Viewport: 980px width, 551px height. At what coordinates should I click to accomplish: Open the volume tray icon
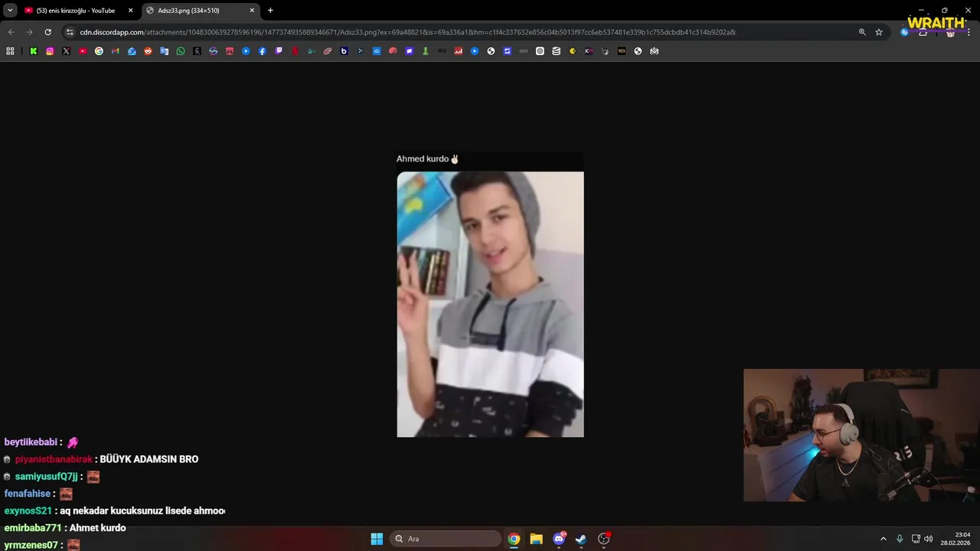pyautogui.click(x=929, y=539)
